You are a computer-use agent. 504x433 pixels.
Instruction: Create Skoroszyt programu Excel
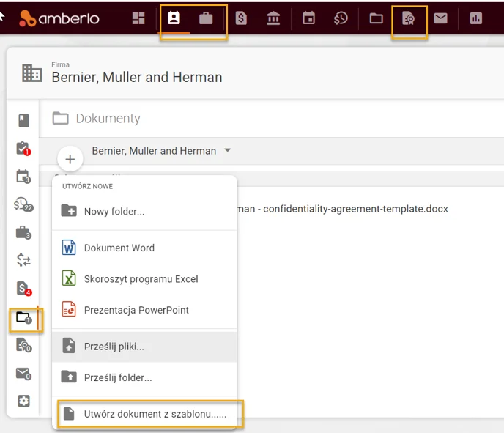pyautogui.click(x=144, y=278)
